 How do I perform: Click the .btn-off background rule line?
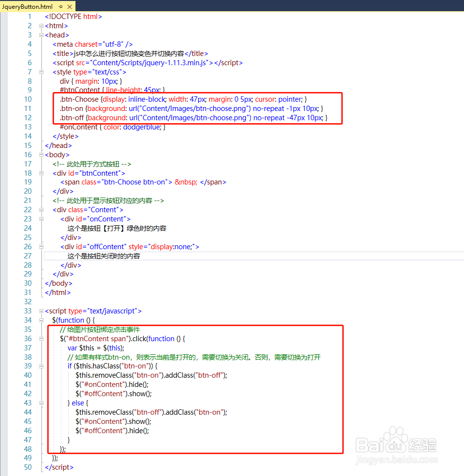tap(194, 118)
